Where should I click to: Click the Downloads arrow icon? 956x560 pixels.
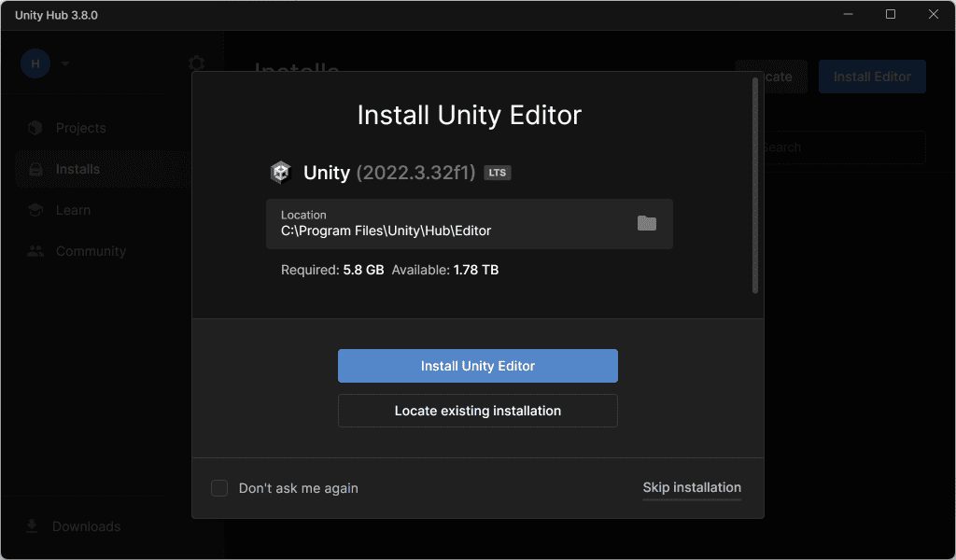click(32, 526)
